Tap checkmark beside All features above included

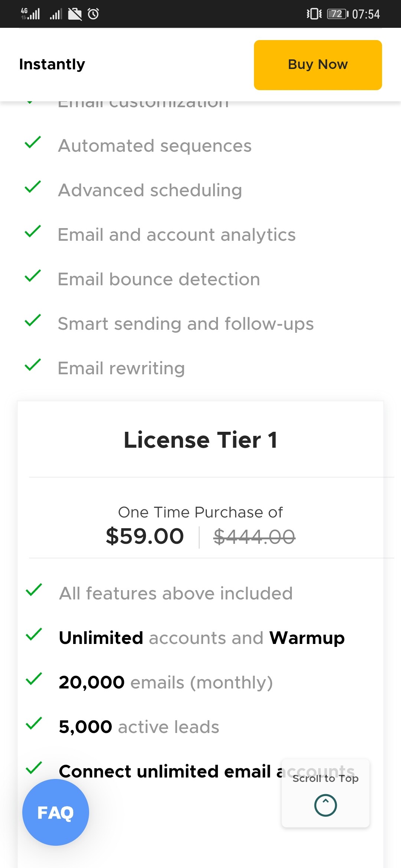click(34, 590)
